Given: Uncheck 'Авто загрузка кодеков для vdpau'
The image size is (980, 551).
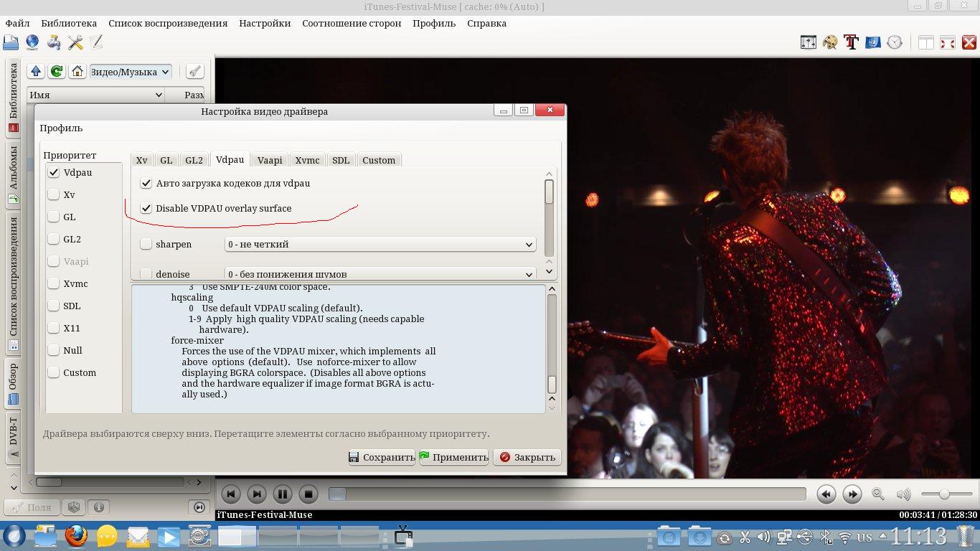Looking at the screenshot, I should click(146, 183).
